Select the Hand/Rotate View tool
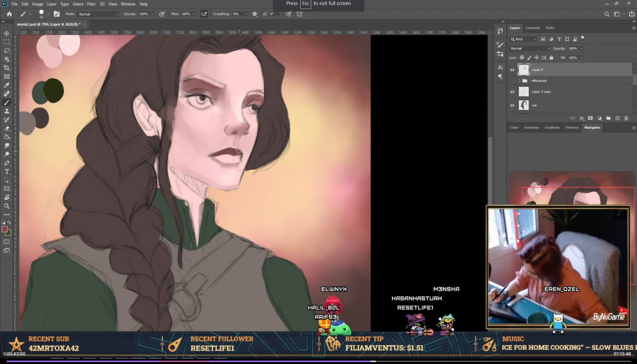This screenshot has height=364, width=637. [7, 197]
